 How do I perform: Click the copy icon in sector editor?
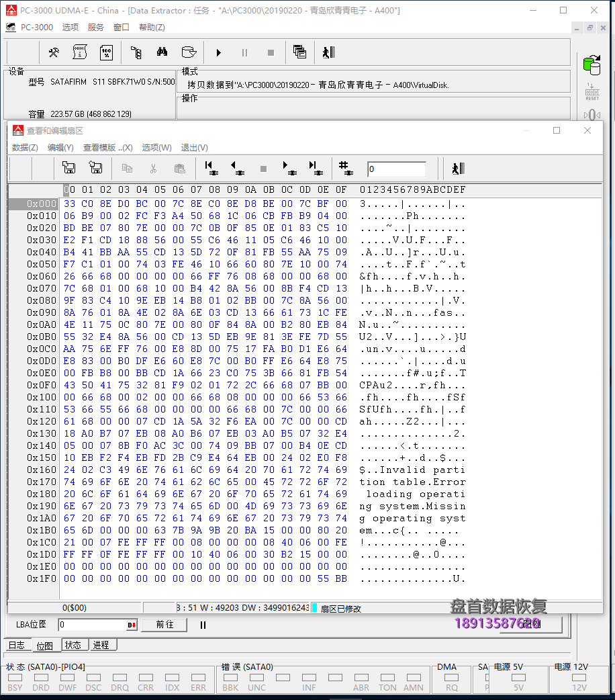[x=127, y=169]
